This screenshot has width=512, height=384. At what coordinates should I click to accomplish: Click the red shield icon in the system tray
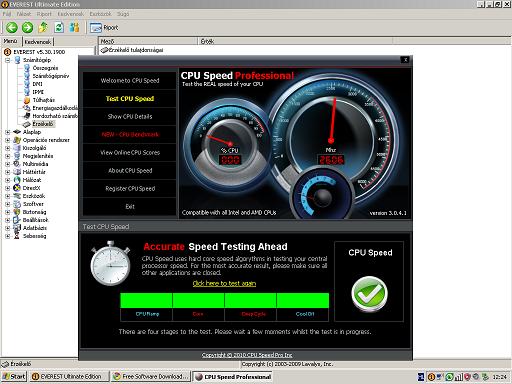tap(467, 377)
